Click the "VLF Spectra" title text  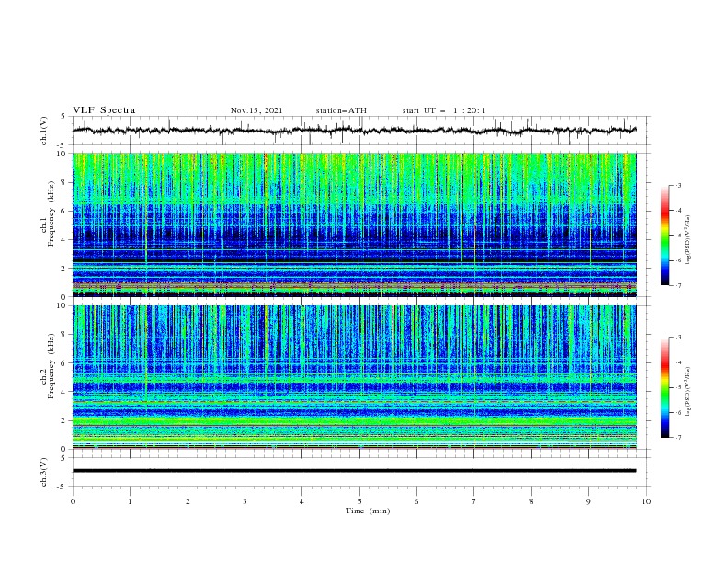(104, 110)
